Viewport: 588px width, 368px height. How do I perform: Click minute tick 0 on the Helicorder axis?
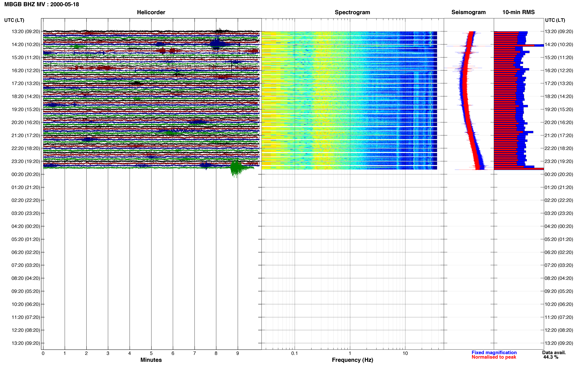(x=43, y=353)
